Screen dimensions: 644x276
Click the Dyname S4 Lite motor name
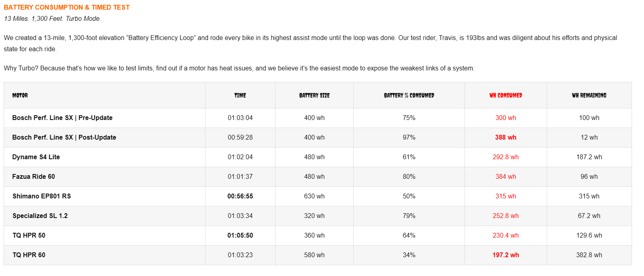(x=36, y=157)
